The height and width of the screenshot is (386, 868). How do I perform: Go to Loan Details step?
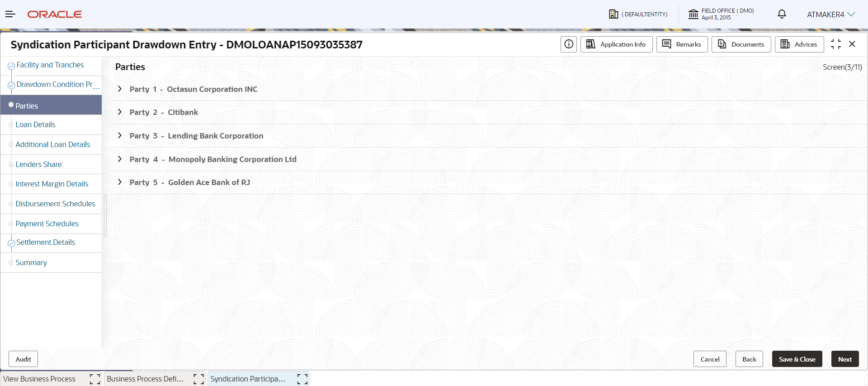click(x=35, y=124)
